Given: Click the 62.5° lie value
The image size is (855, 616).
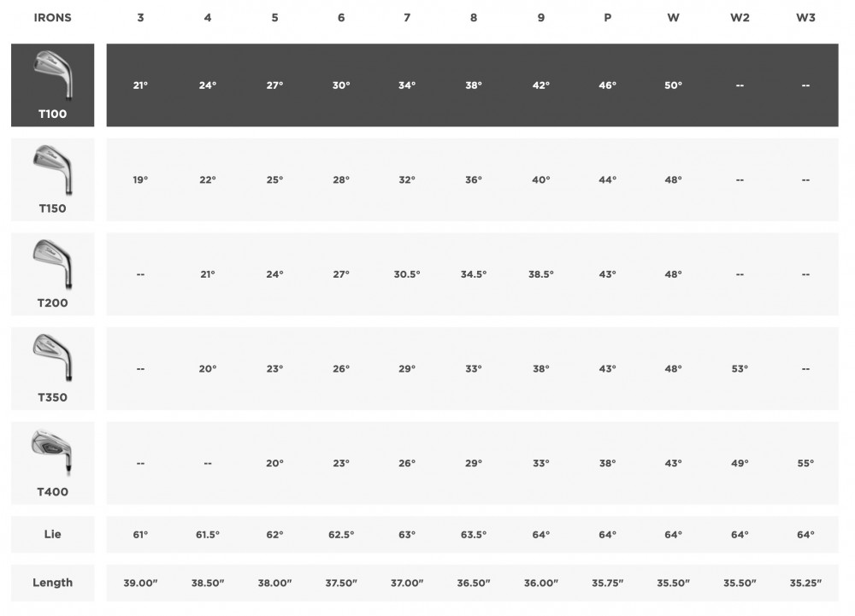Looking at the screenshot, I should coord(341,535).
